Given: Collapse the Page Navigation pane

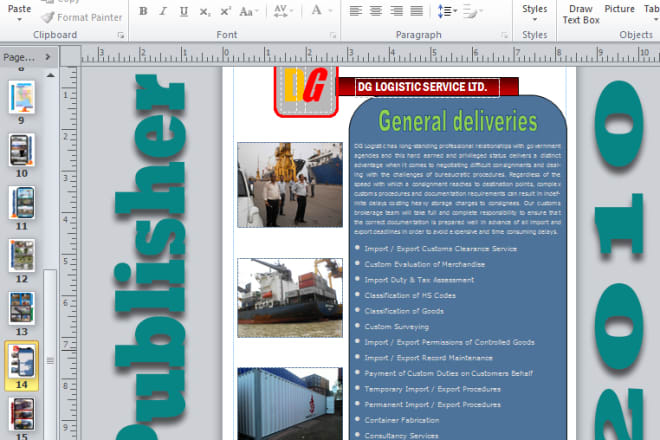Looking at the screenshot, I should (x=48, y=56).
